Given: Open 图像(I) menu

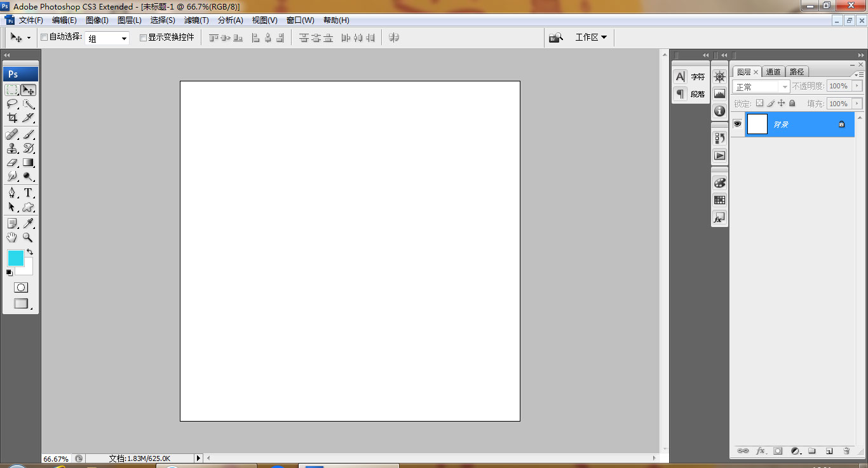Looking at the screenshot, I should 97,20.
